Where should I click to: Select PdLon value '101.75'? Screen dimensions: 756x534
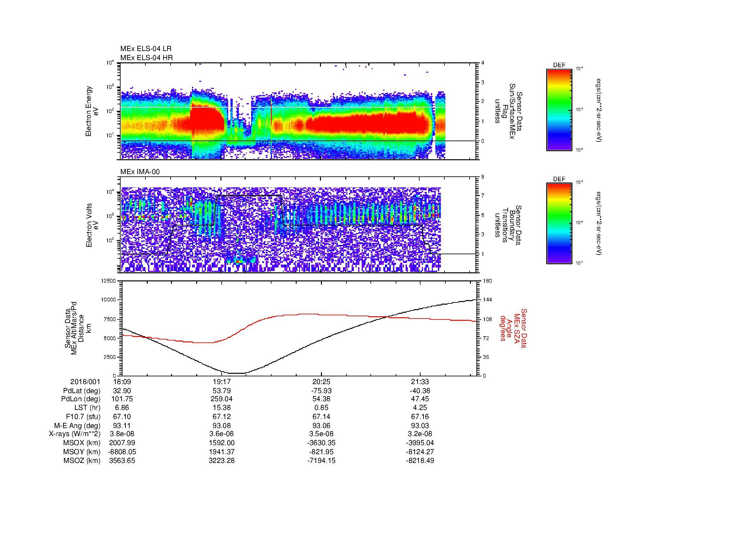click(122, 399)
